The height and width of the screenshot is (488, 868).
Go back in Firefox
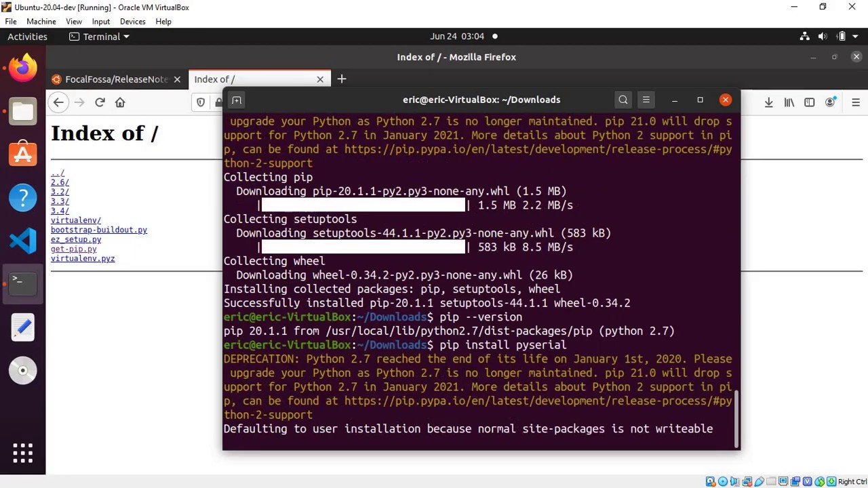click(x=58, y=102)
